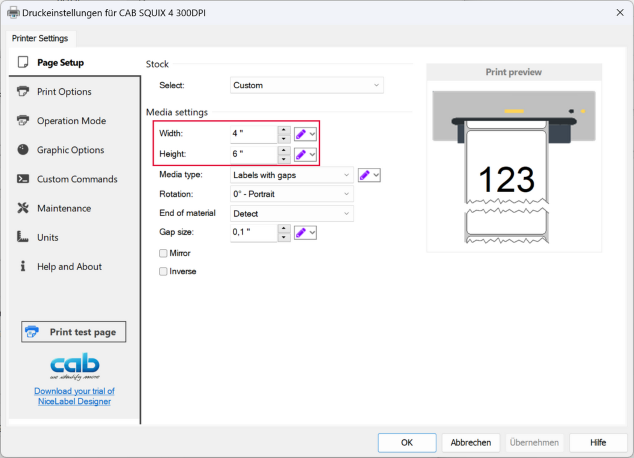The image size is (634, 458).
Task: Increase Width with the up arrow
Action: [x=284, y=130]
